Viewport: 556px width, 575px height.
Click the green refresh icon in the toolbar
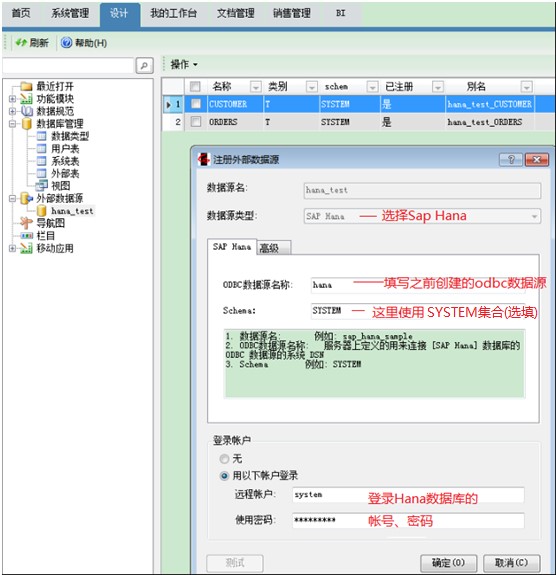[x=21, y=43]
